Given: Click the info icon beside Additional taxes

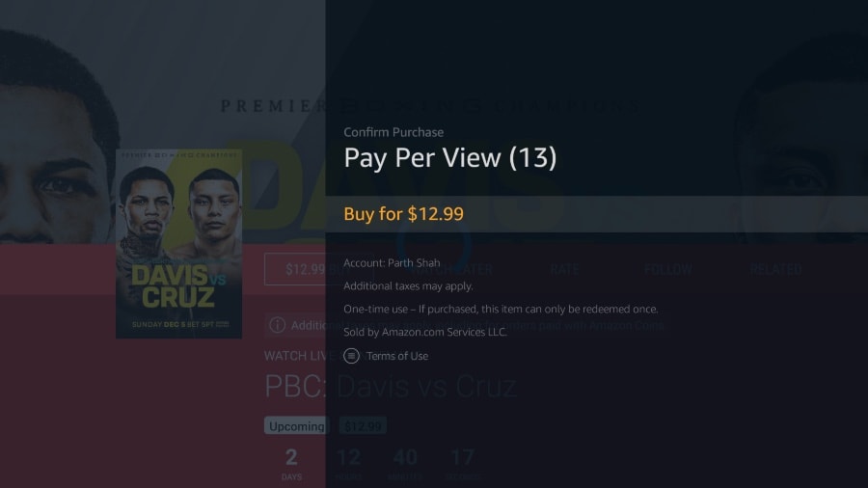Looking at the screenshot, I should pyautogui.click(x=278, y=325).
